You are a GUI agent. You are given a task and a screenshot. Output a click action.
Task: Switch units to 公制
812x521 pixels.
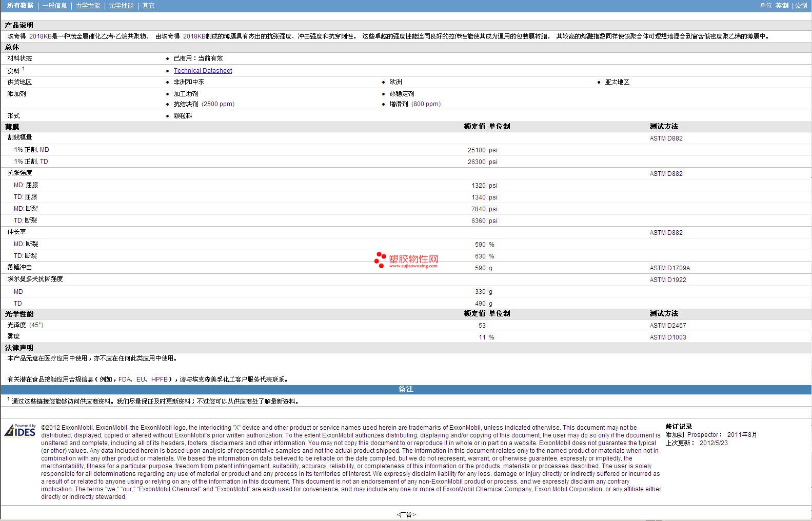click(801, 6)
